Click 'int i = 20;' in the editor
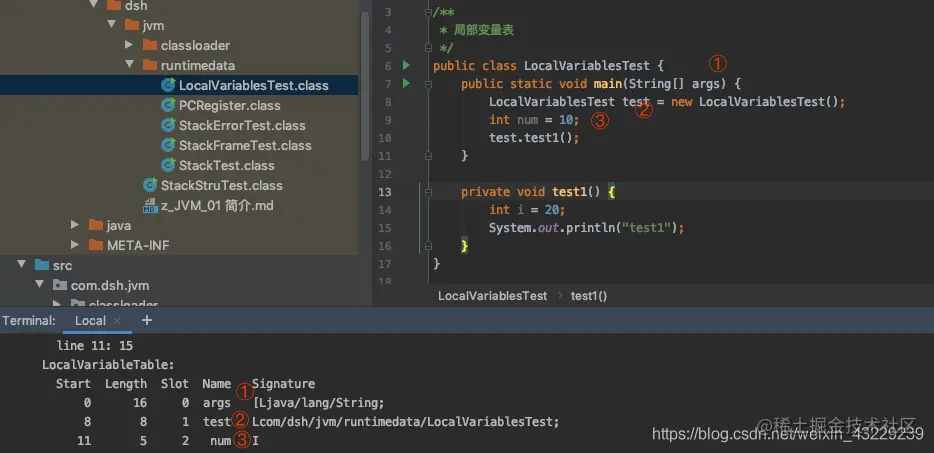Screen dimensions: 934x453 pos(527,210)
